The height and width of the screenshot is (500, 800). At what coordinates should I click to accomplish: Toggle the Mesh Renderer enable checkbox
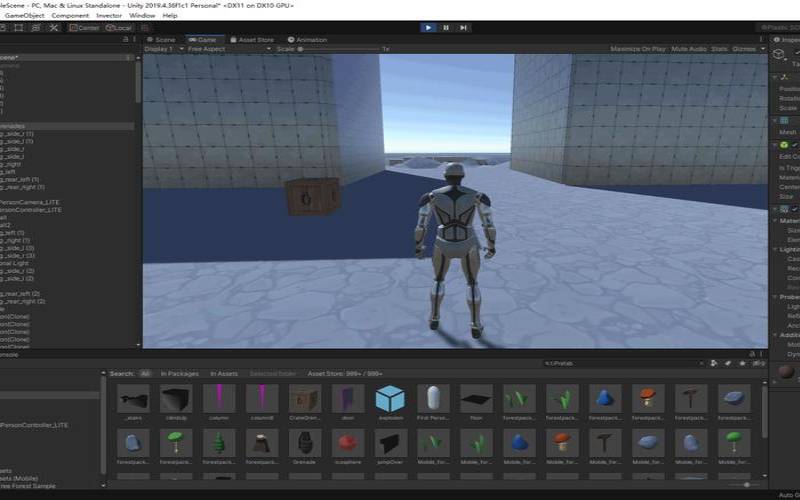(794, 209)
